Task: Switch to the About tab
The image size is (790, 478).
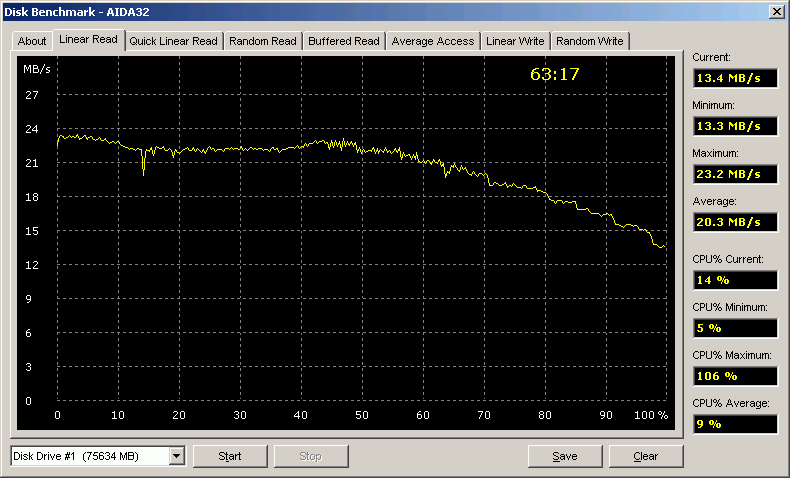Action: [32, 41]
